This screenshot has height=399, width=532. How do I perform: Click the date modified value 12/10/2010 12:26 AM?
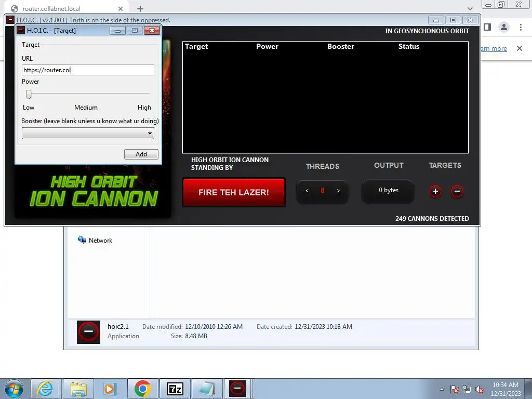pos(214,326)
